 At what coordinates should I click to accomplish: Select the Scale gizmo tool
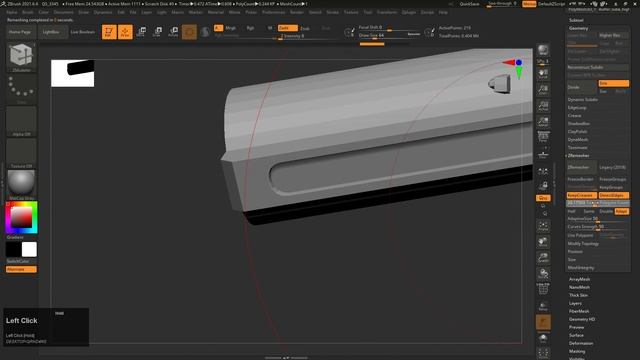[158, 32]
